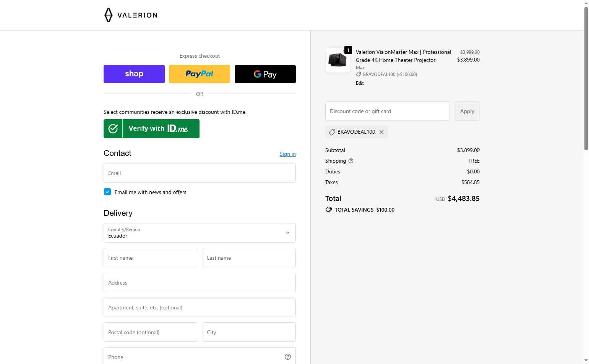Click Apartment, suite, etc. optional field

[200, 307]
